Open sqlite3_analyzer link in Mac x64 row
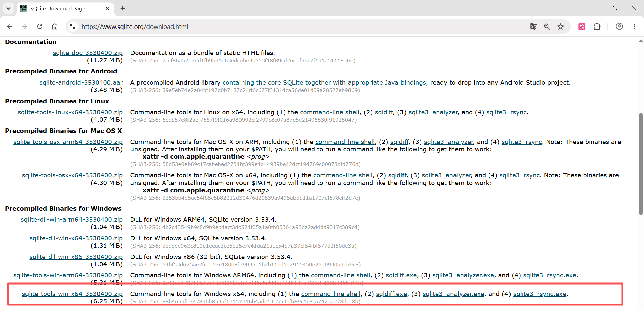This screenshot has width=644, height=309. [446, 175]
